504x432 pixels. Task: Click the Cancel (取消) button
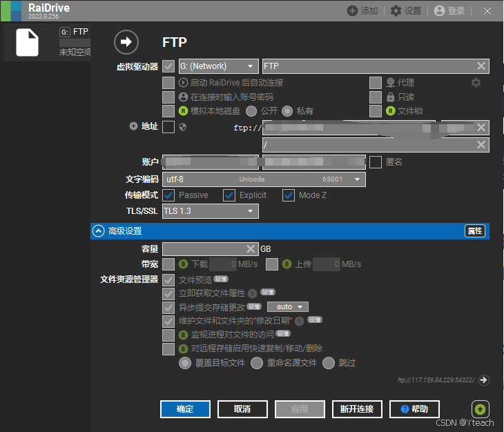(x=242, y=409)
